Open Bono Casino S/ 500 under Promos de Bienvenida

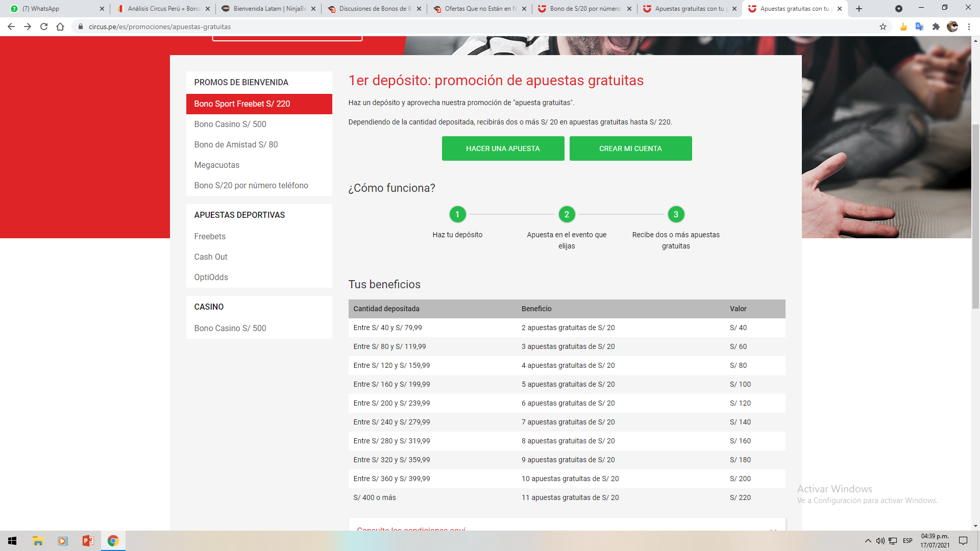coord(259,124)
